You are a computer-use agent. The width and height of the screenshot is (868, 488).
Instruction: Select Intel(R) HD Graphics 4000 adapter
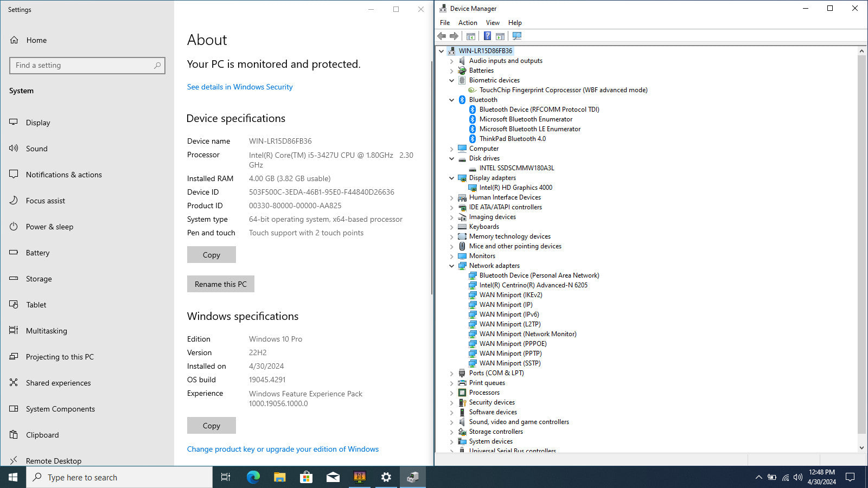tap(515, 188)
